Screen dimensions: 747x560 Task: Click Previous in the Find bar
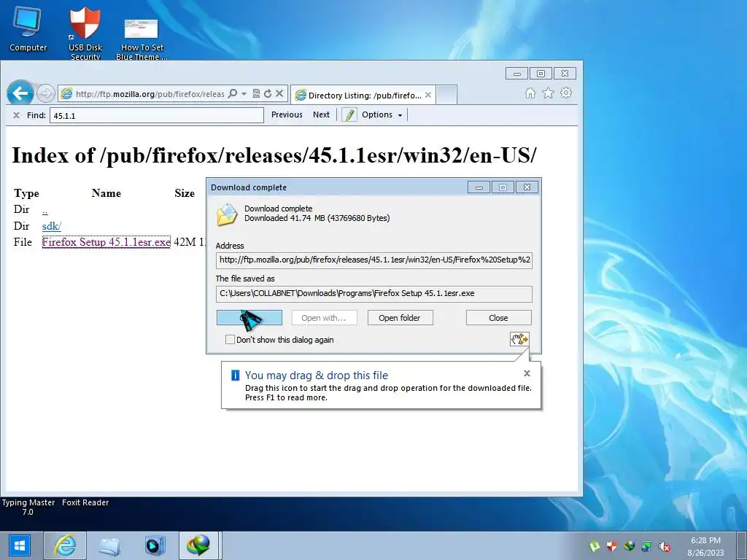(x=287, y=114)
